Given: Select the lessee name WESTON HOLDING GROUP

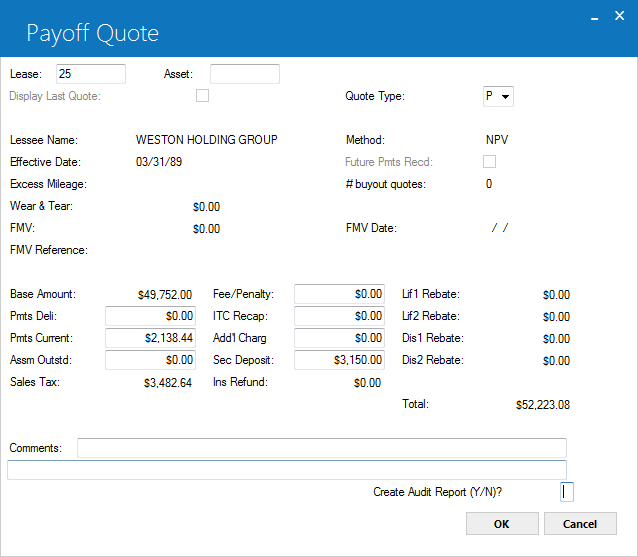Looking at the screenshot, I should click(x=207, y=140).
